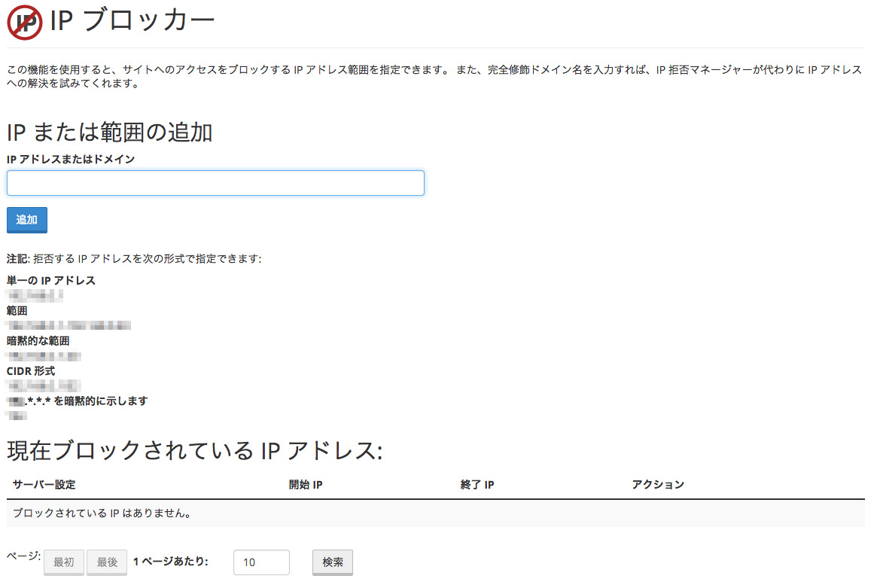Select the 終了 IP column header
The height and width of the screenshot is (588, 874).
[477, 484]
